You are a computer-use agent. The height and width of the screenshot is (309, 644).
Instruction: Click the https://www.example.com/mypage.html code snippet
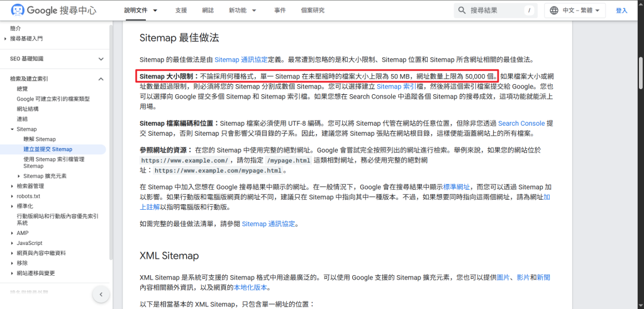(x=218, y=171)
